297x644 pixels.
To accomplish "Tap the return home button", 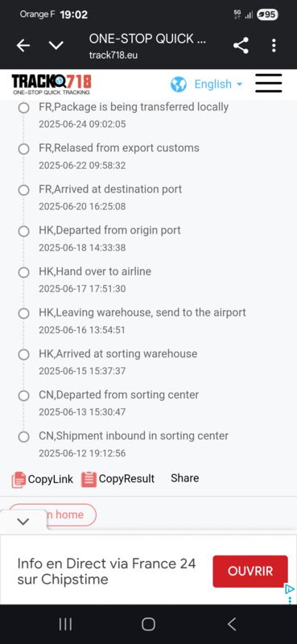I will click(x=52, y=514).
